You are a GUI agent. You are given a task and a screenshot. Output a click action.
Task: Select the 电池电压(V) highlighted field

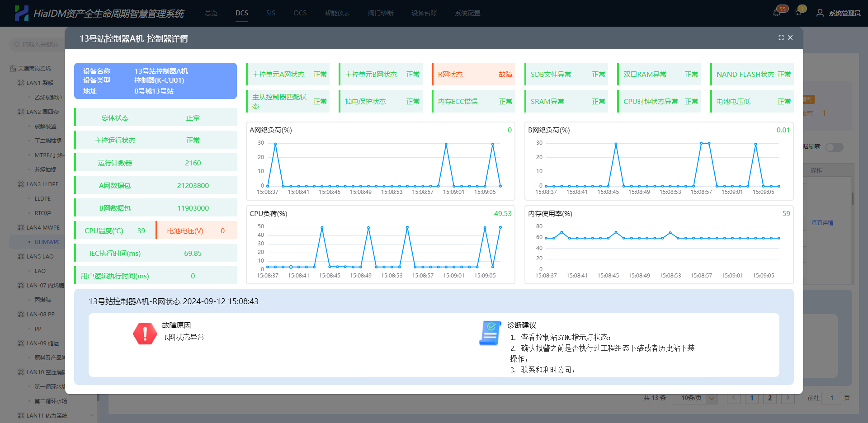pos(195,230)
